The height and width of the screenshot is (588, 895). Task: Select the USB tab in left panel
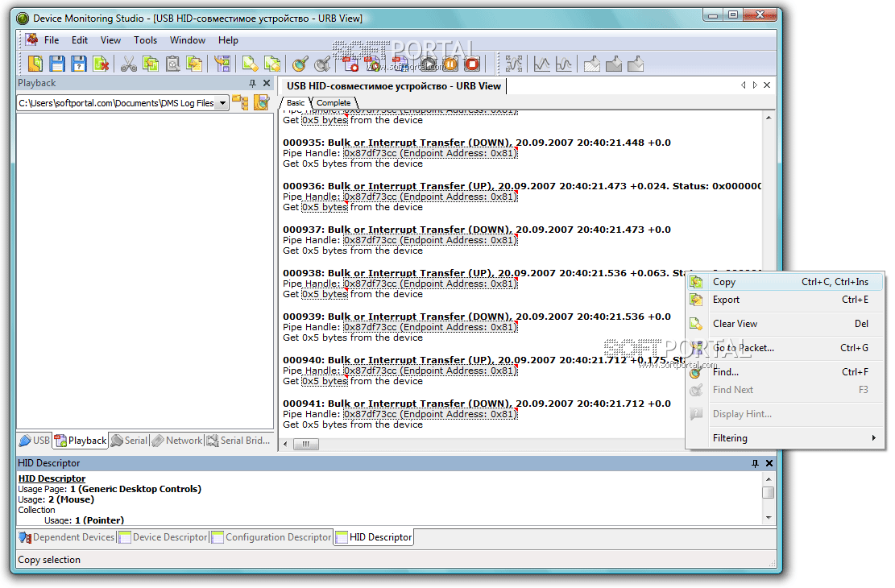pos(35,441)
